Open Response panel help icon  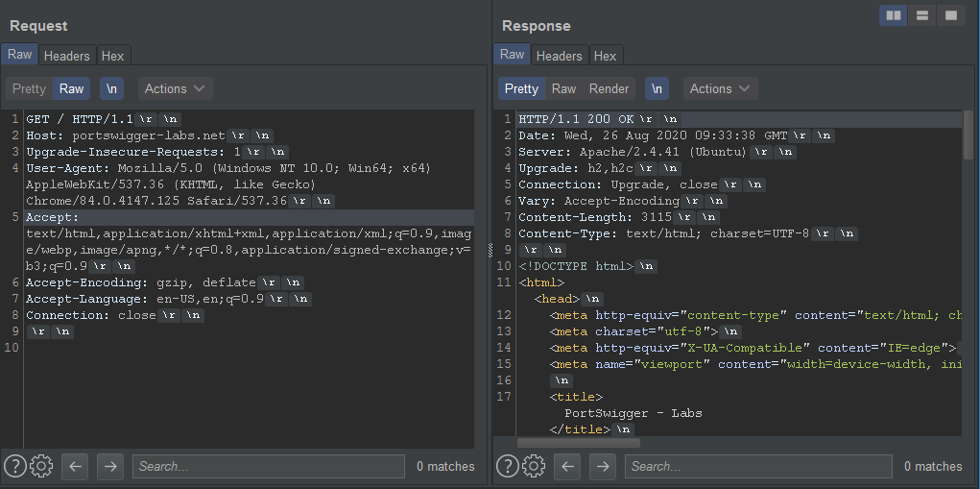pos(508,466)
